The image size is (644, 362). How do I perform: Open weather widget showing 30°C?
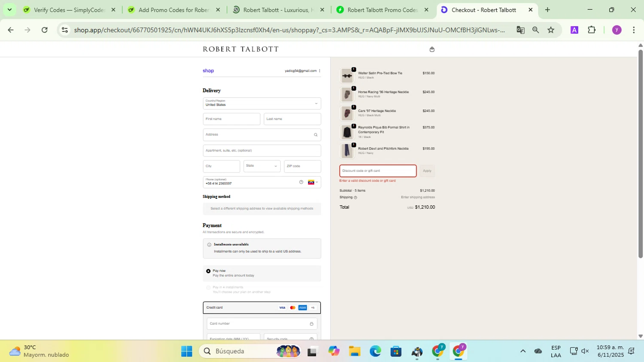click(x=39, y=351)
